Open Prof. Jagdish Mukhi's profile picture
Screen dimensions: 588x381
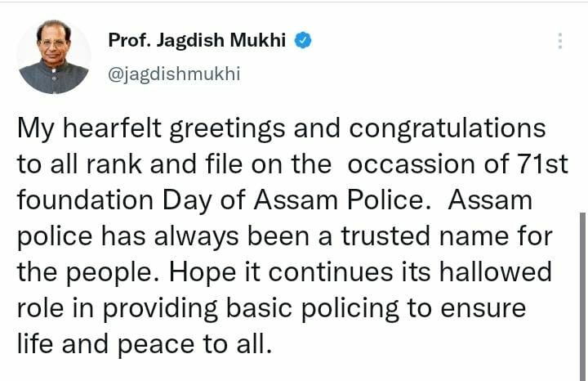pos(54,56)
